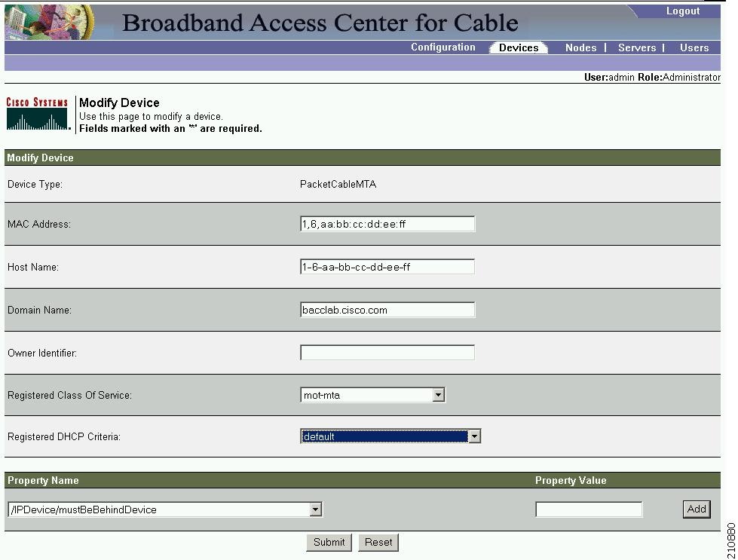
Task: Switch to the Configuration tab
Action: coord(443,47)
